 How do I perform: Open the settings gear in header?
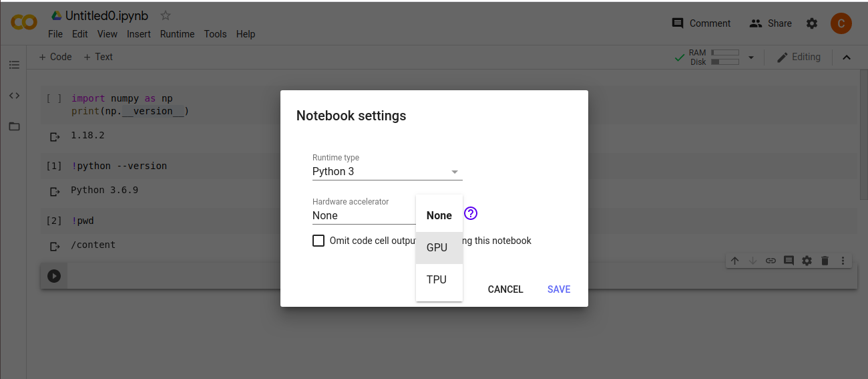click(811, 23)
